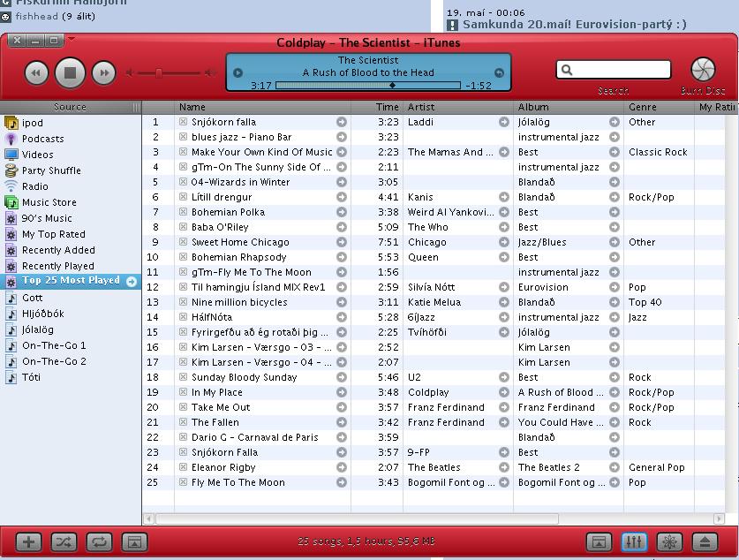Toggle the checkbox for Baba O'Riley
Image resolution: width=739 pixels, height=560 pixels.
coord(183,227)
